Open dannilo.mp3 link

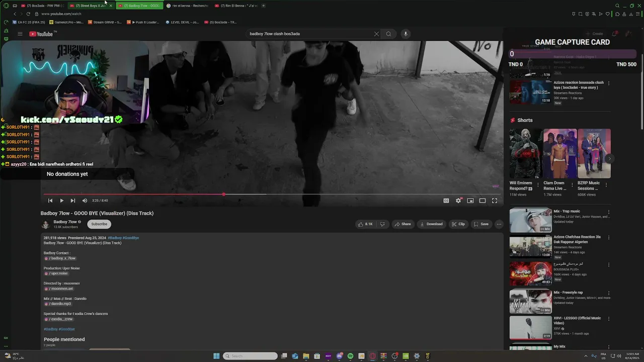point(58,304)
